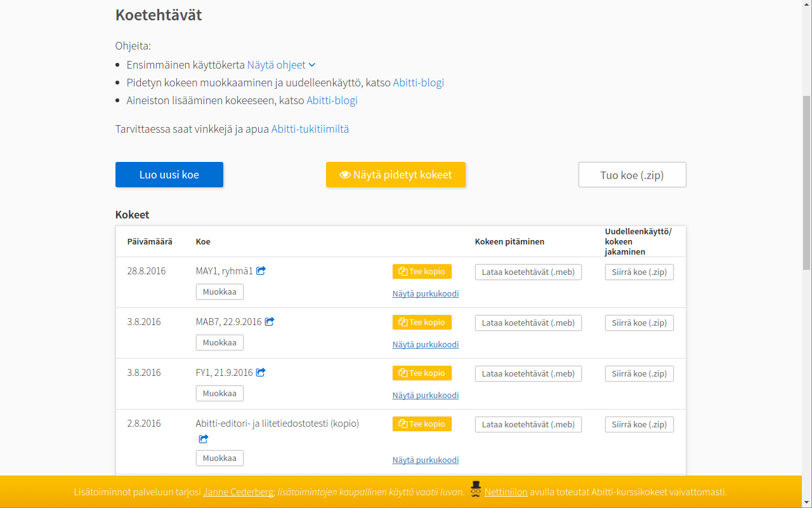
Task: Make copy of Abitti-editori exam
Action: pyautogui.click(x=422, y=424)
